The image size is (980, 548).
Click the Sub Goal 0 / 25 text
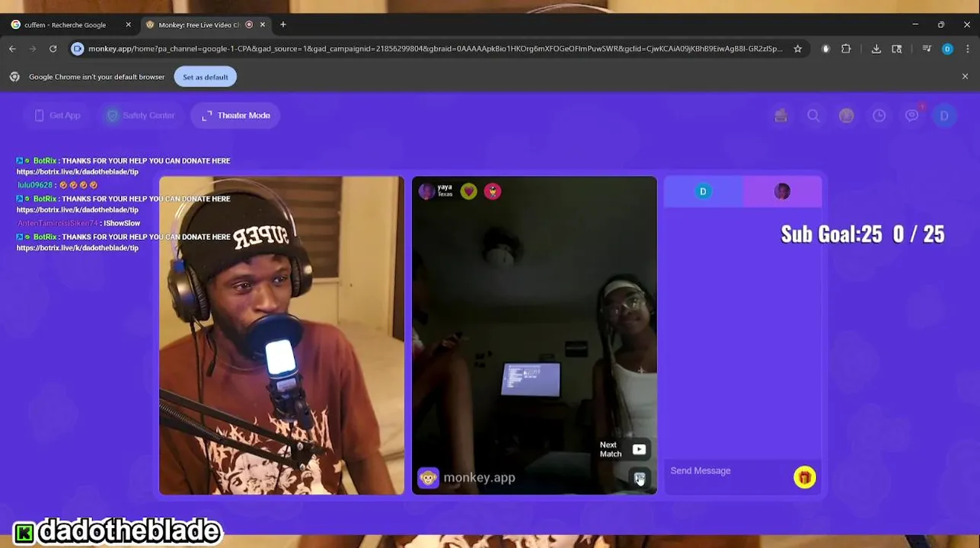pos(863,234)
